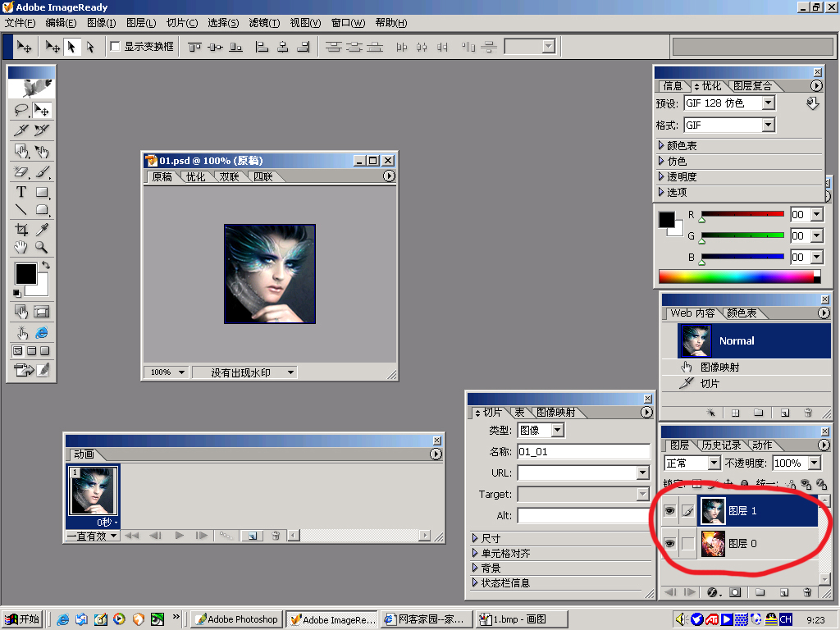Select the Slice Select tool

pos(42,130)
